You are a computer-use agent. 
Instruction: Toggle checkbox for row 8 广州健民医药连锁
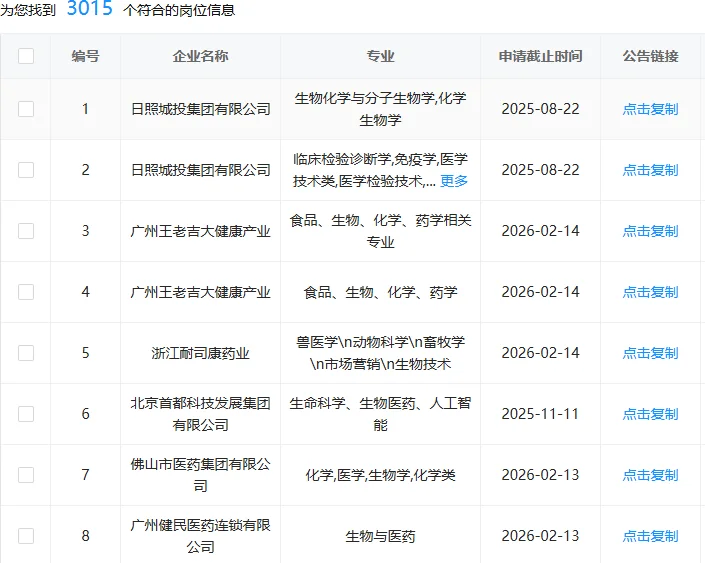point(26,536)
